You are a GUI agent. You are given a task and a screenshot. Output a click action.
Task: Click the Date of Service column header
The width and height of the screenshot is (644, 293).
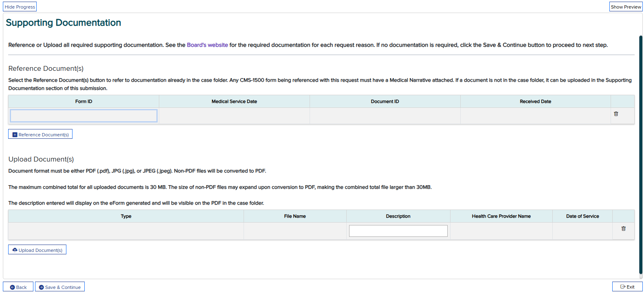[x=582, y=216]
